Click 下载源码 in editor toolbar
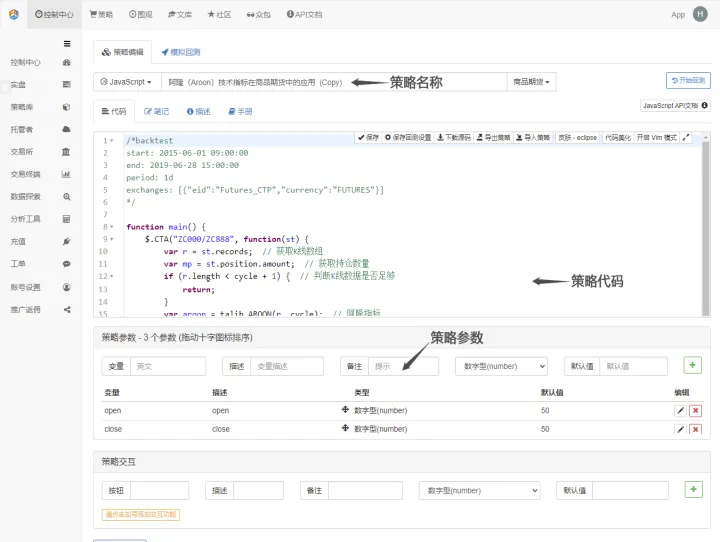This screenshot has height=542, width=720. tap(454, 137)
